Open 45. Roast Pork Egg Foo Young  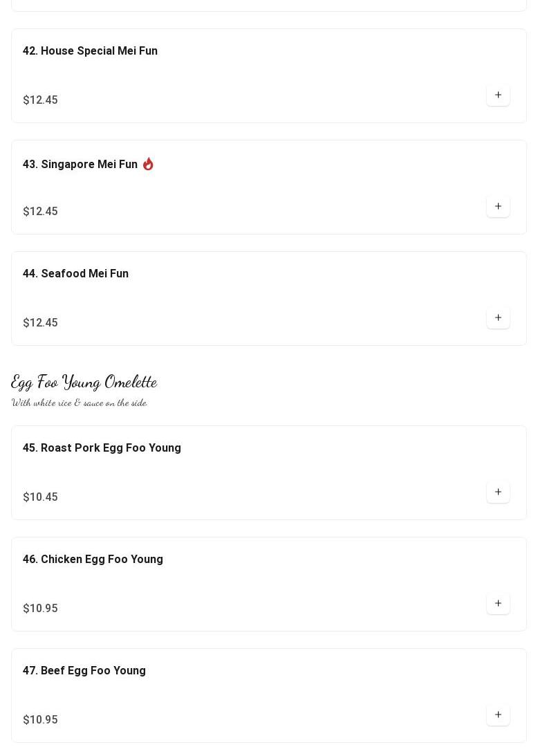(102, 448)
